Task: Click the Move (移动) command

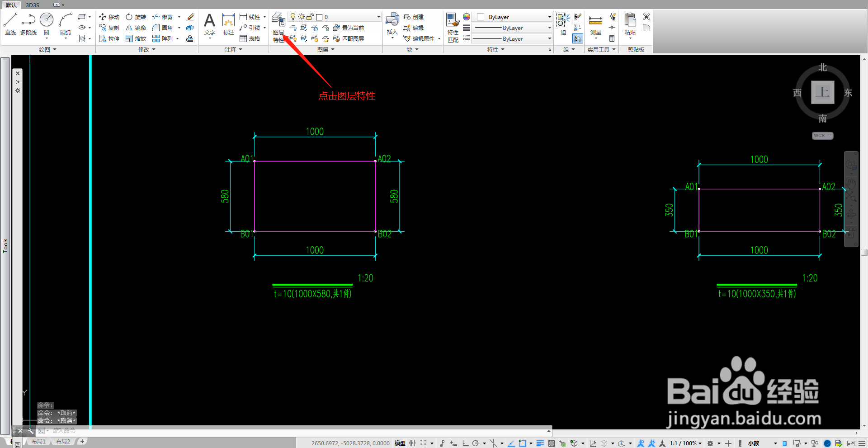Action: 109,17
